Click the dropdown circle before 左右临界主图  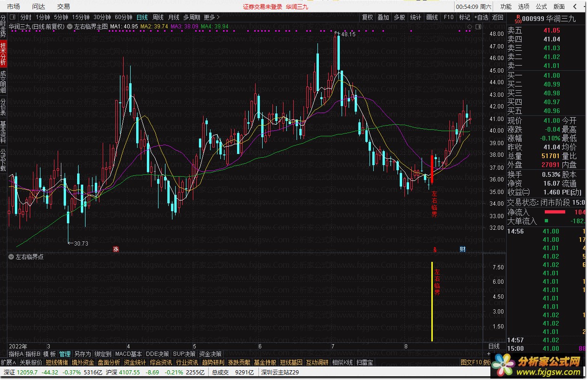(70, 27)
